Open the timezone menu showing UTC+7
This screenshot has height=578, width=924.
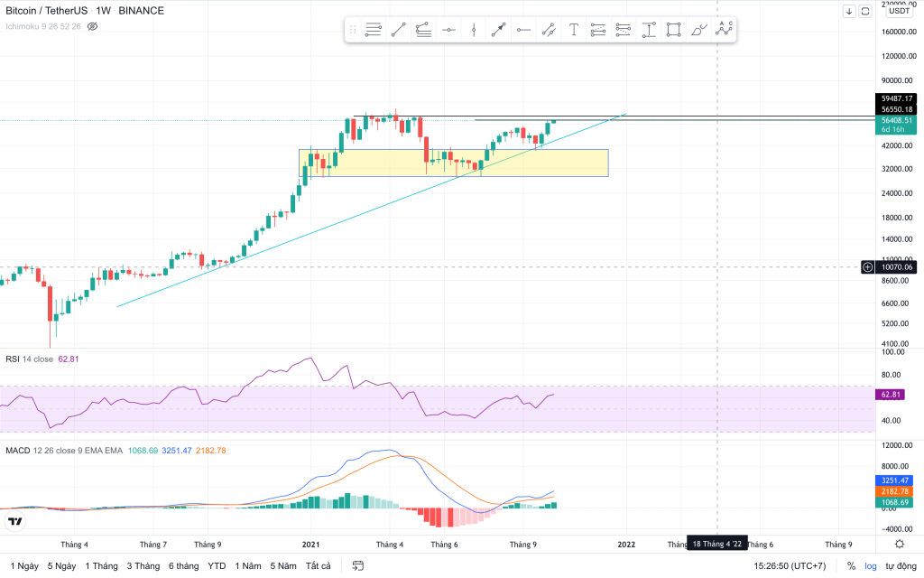click(x=790, y=566)
